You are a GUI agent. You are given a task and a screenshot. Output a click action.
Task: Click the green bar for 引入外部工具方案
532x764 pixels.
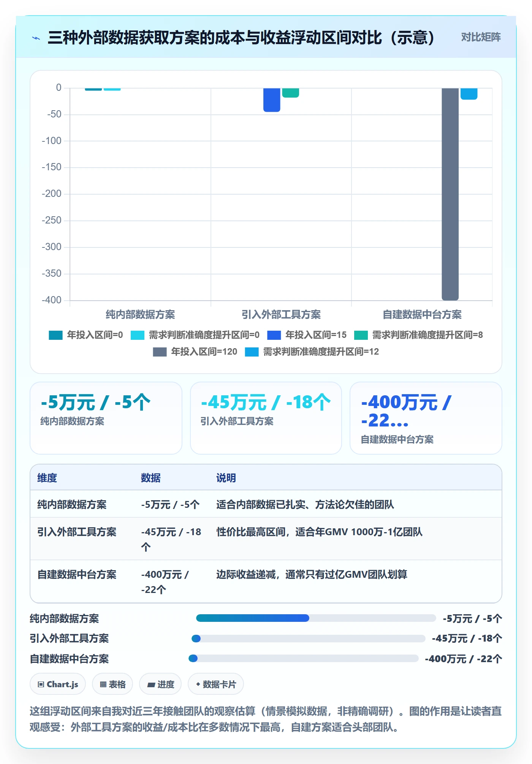click(x=290, y=93)
